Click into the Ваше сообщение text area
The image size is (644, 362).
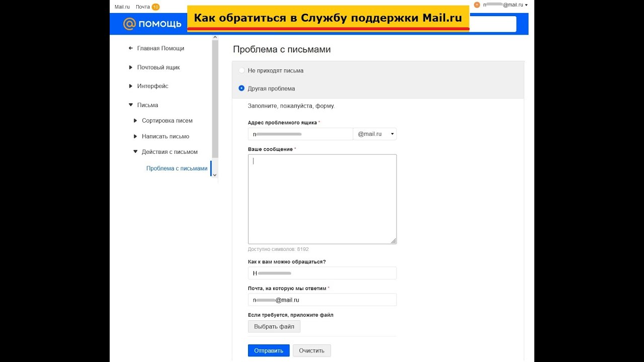(322, 199)
